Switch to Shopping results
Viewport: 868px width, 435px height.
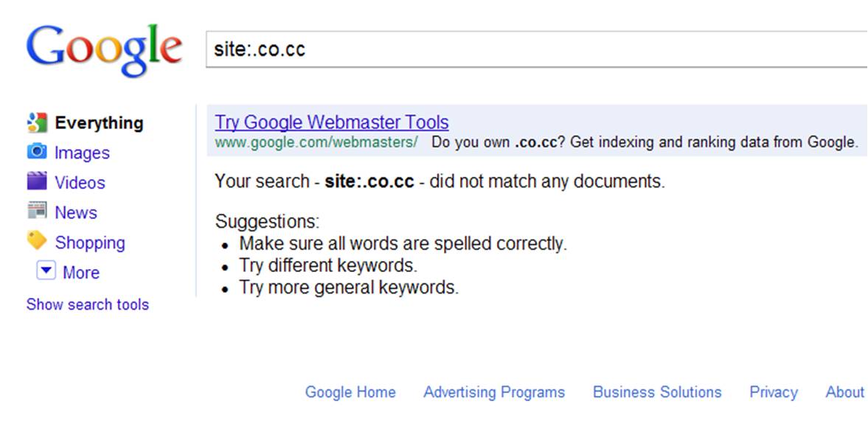point(90,243)
